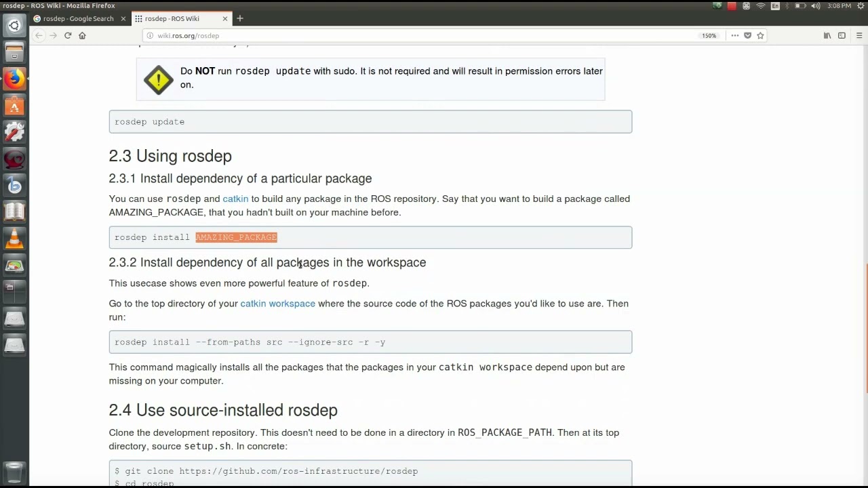868x488 pixels.
Task: Follow the catkin link in section 2.3.1
Action: pos(235,199)
